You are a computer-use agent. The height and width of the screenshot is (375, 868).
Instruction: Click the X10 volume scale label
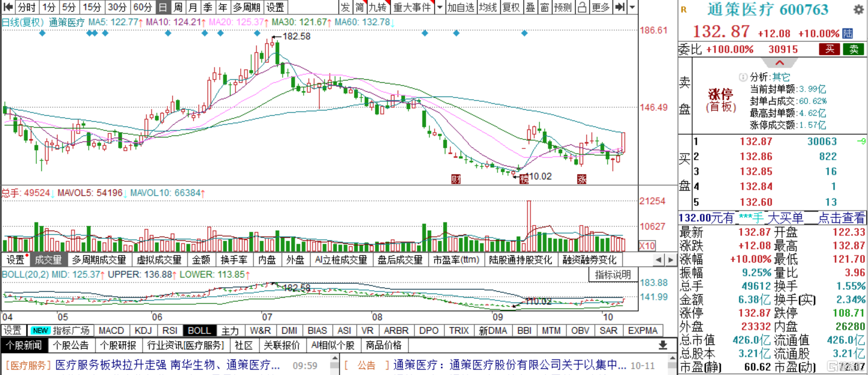tap(647, 246)
